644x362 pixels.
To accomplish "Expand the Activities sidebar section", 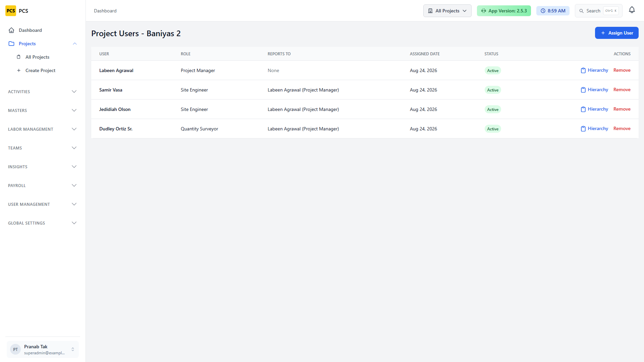I will pyautogui.click(x=43, y=92).
